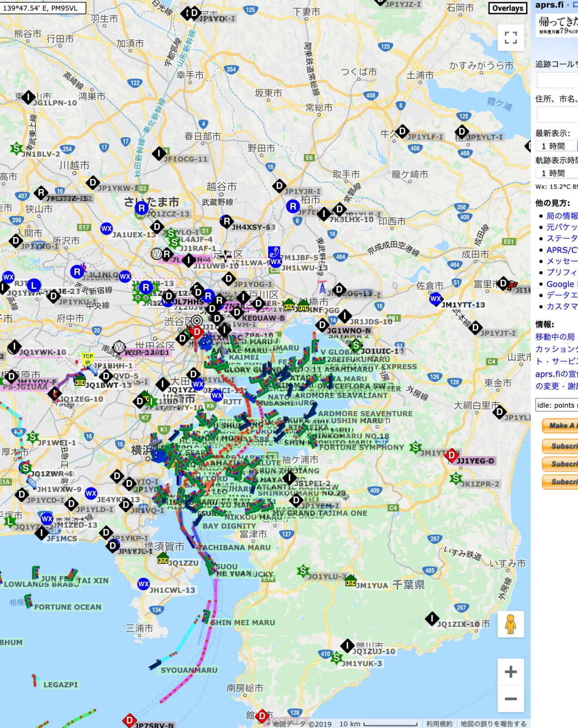The width and height of the screenshot is (578, 728).
Task: Open the 移動中の局 link
Action: click(x=555, y=337)
